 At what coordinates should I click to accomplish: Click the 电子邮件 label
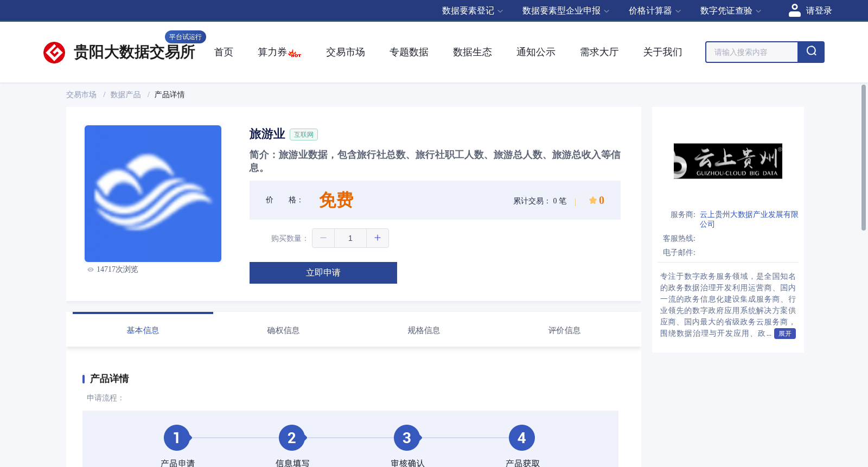point(679,253)
